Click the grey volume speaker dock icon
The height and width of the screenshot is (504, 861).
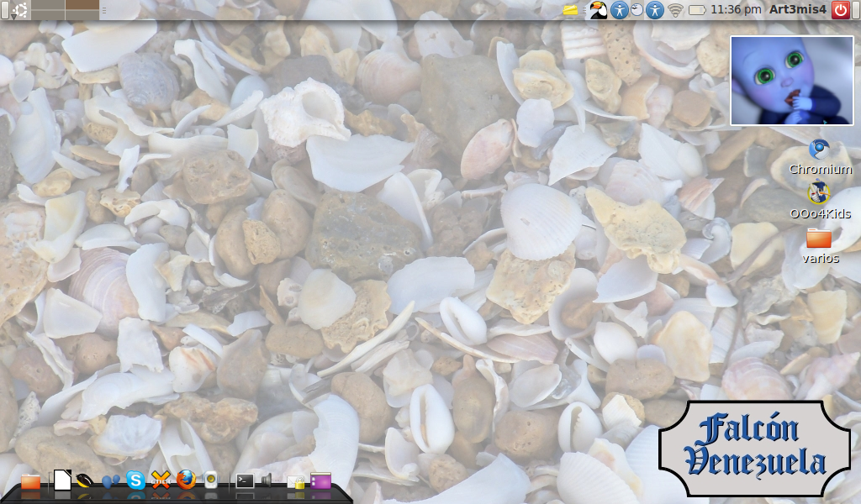267,481
